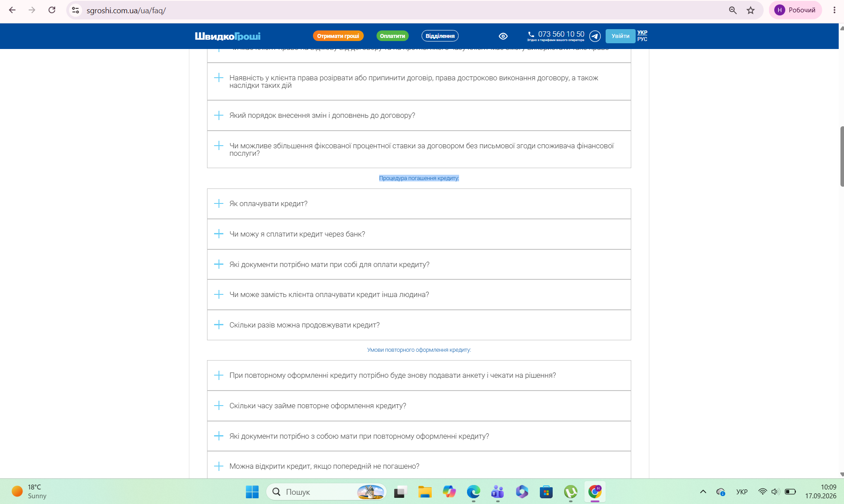The width and height of the screenshot is (844, 504).
Task: Click the ШвидкоГроші logo
Action: point(228,36)
